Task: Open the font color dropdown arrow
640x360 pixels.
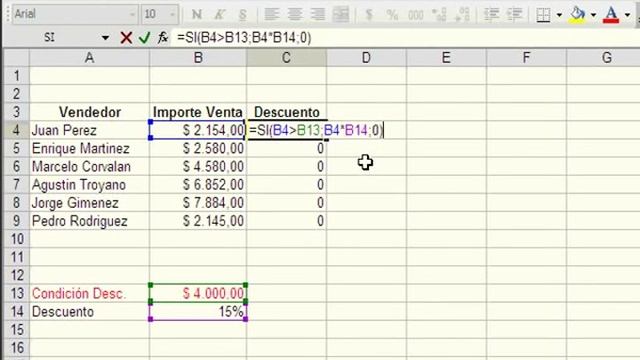Action: click(627, 15)
